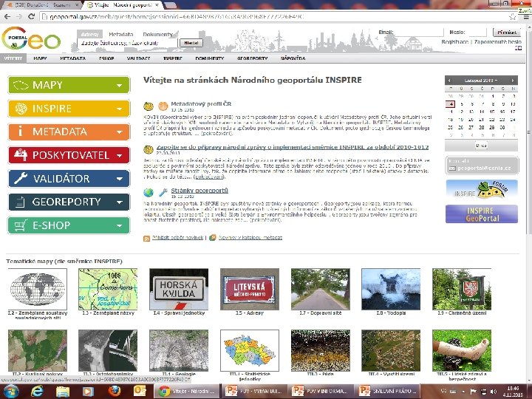This screenshot has height=399, width=532.
Task: Open Outlook from the taskbar
Action: pos(140,391)
